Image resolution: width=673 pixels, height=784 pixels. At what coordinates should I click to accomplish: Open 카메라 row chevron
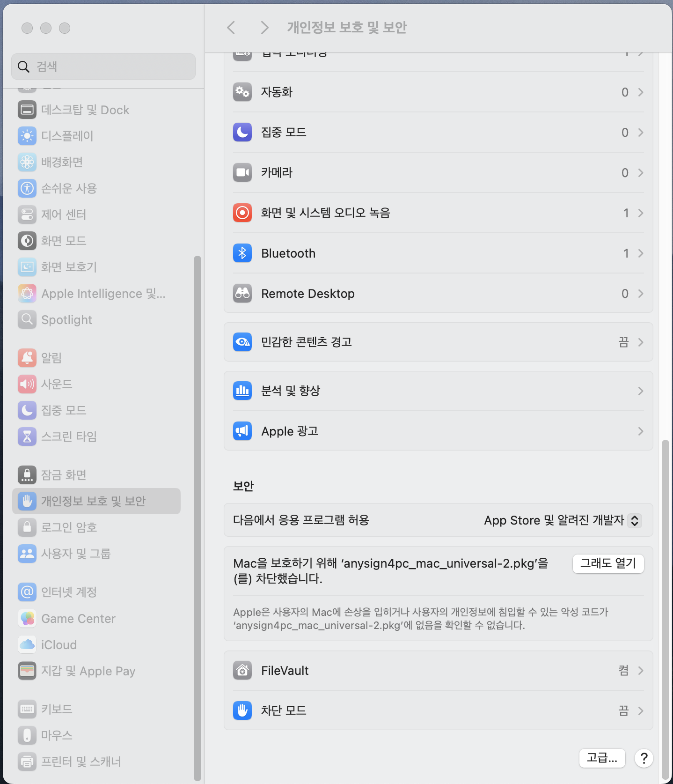tap(641, 173)
